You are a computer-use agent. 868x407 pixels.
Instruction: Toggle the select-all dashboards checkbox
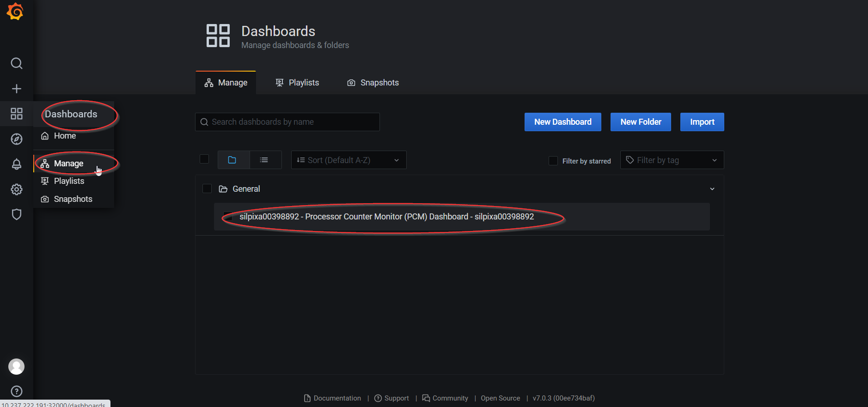click(204, 159)
